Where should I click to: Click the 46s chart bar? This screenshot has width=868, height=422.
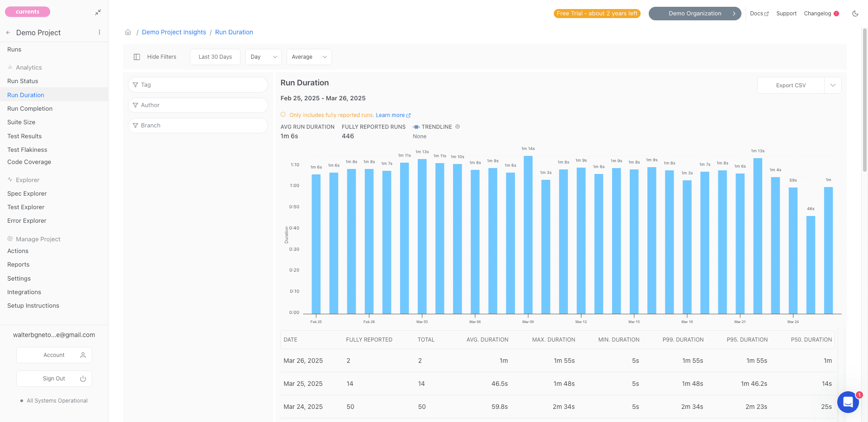coord(811,265)
